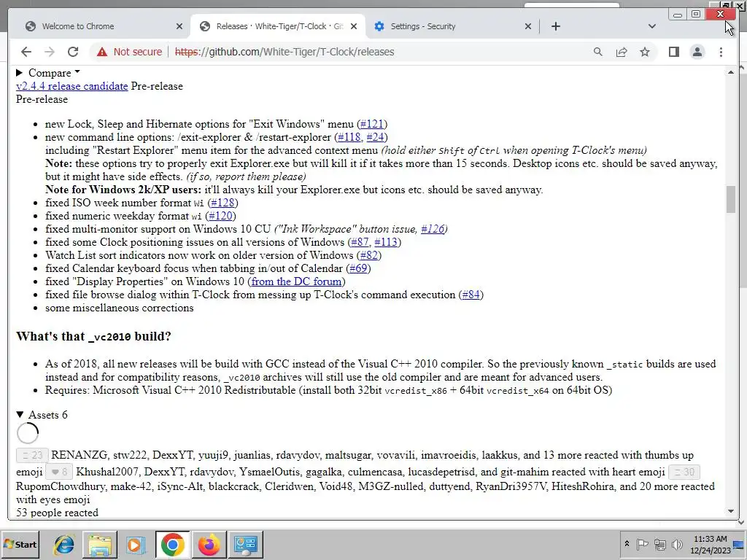Click the github.com address bar URL
747x560 pixels.
[x=285, y=52]
